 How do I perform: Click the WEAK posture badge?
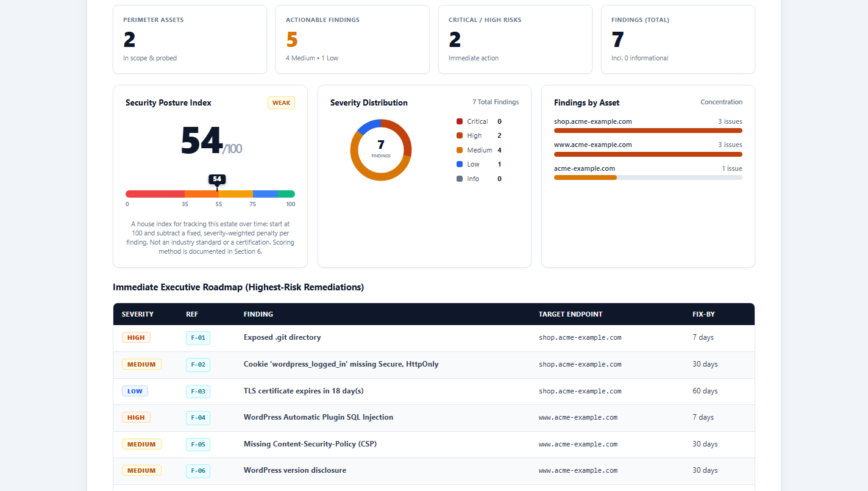tap(281, 102)
